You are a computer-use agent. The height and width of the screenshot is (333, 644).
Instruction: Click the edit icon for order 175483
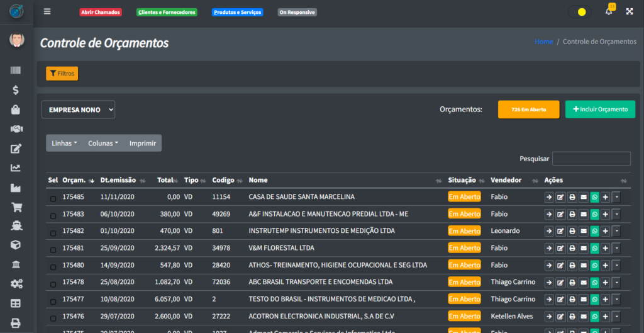[x=560, y=214]
